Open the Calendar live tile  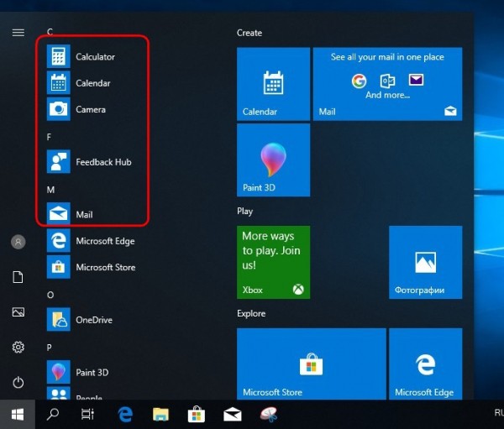click(273, 84)
